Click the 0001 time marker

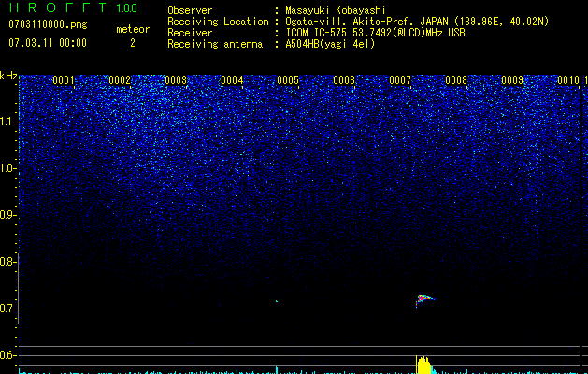(64, 80)
